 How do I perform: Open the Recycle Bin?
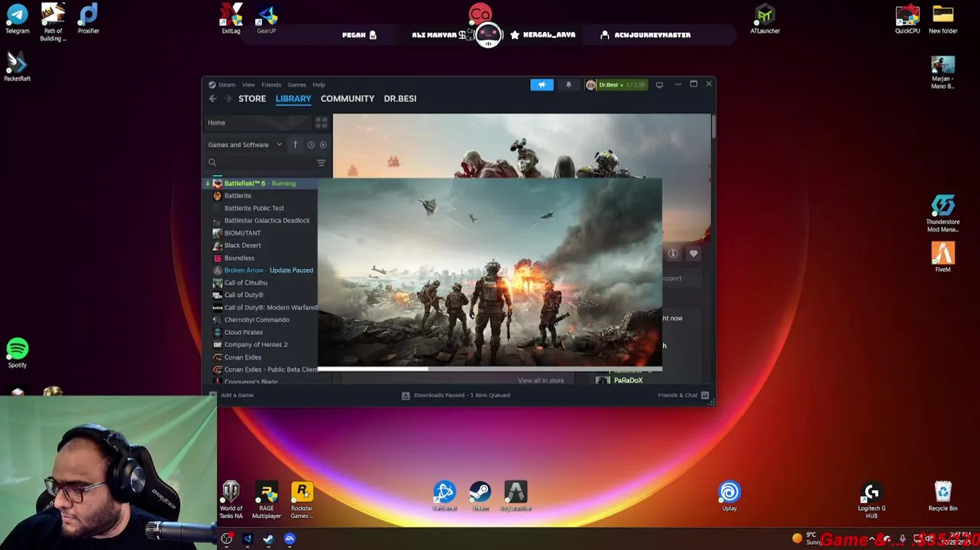[x=943, y=497]
